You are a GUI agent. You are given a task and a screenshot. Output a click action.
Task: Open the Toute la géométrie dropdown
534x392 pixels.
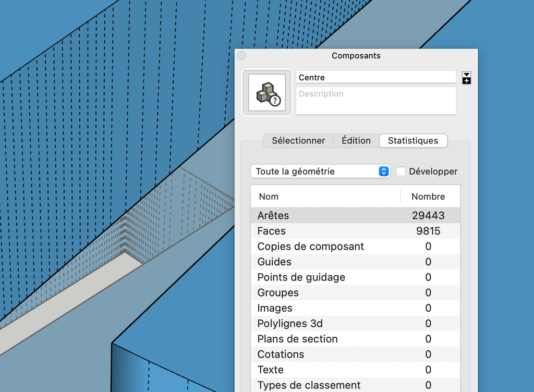click(320, 171)
